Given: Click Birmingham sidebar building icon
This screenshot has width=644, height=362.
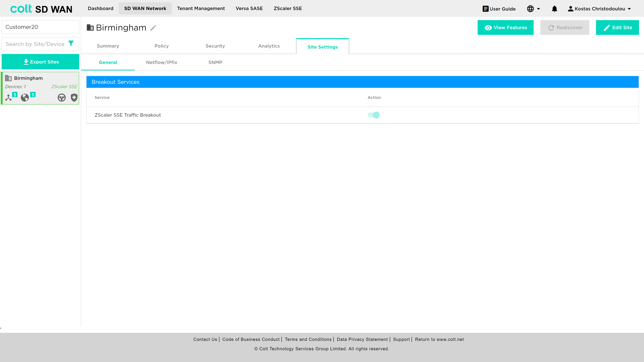Looking at the screenshot, I should click(x=9, y=78).
